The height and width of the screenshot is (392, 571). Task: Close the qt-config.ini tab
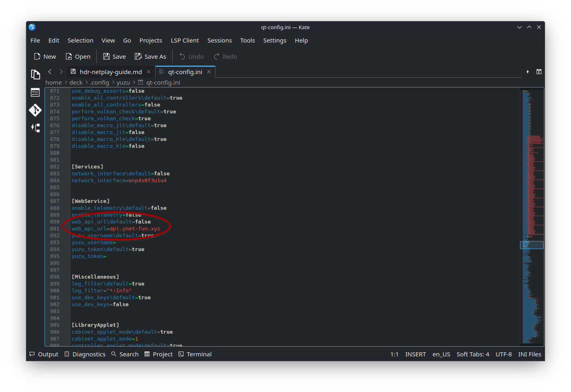209,72
